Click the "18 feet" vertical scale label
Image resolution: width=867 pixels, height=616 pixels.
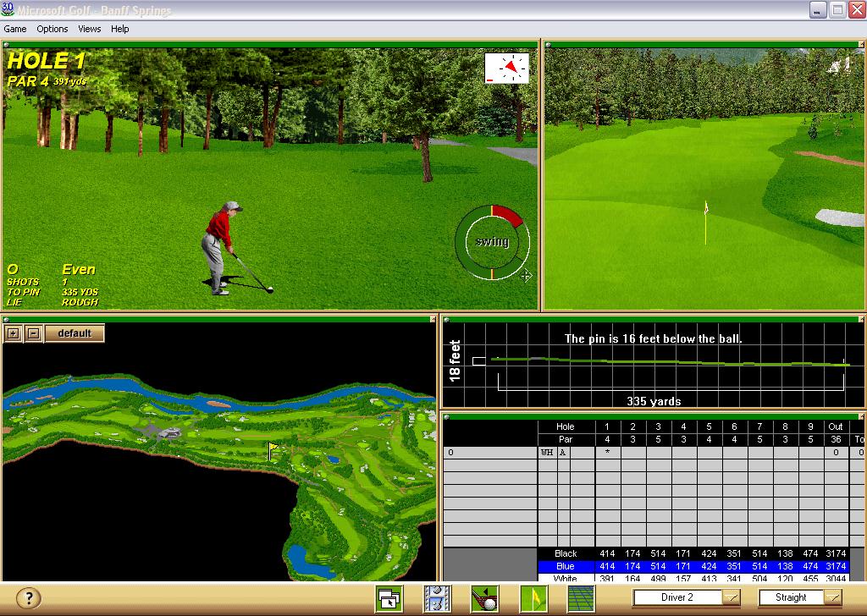click(x=455, y=360)
